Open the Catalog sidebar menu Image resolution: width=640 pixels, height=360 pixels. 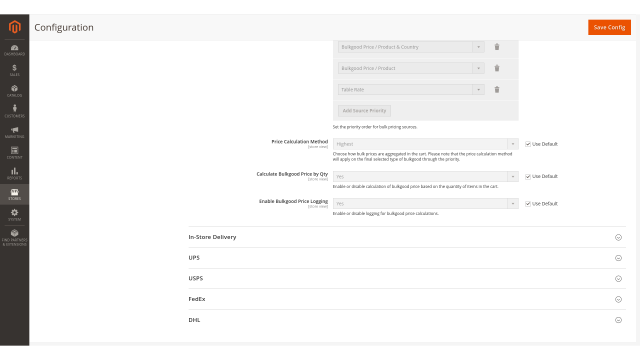click(15, 91)
